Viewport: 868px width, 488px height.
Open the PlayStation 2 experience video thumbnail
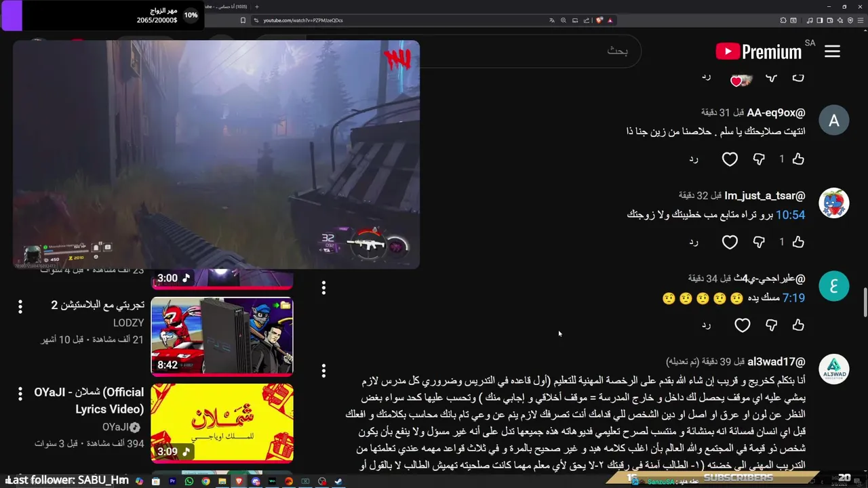click(x=222, y=336)
